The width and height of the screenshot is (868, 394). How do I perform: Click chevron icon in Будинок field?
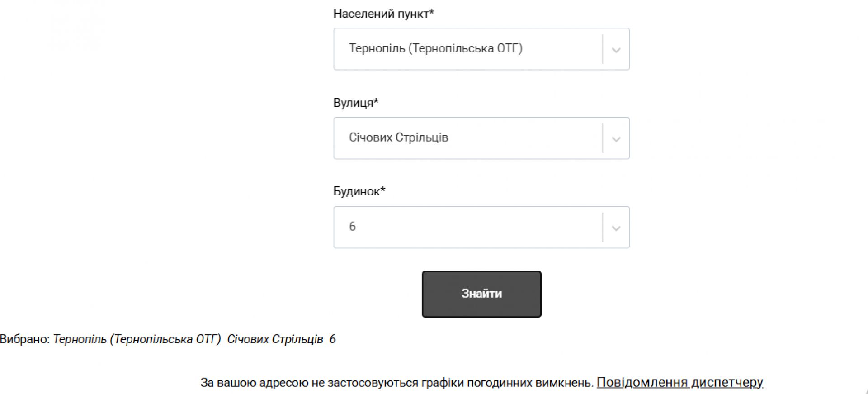[x=616, y=228]
